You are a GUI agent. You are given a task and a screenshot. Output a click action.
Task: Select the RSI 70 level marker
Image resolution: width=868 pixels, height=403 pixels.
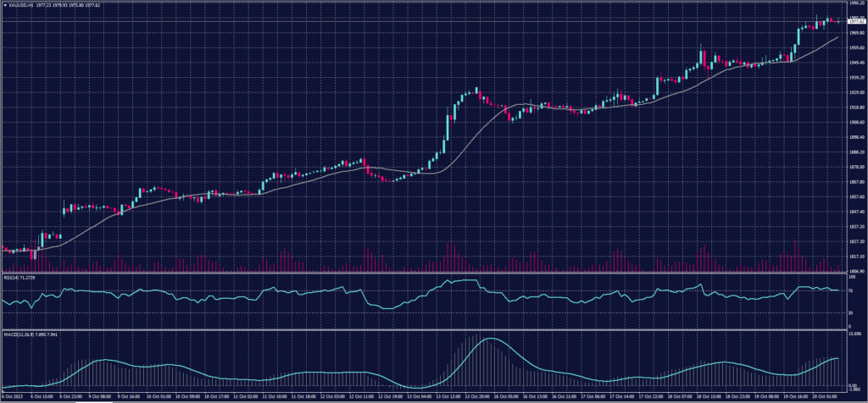point(851,290)
